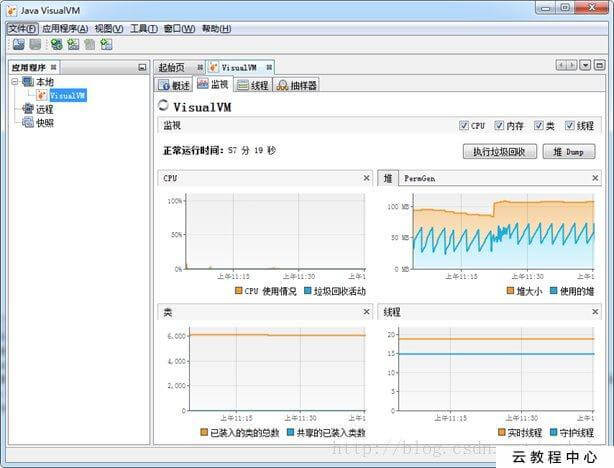Open the 窗口(W) menu
The image size is (614, 468).
[x=179, y=29]
